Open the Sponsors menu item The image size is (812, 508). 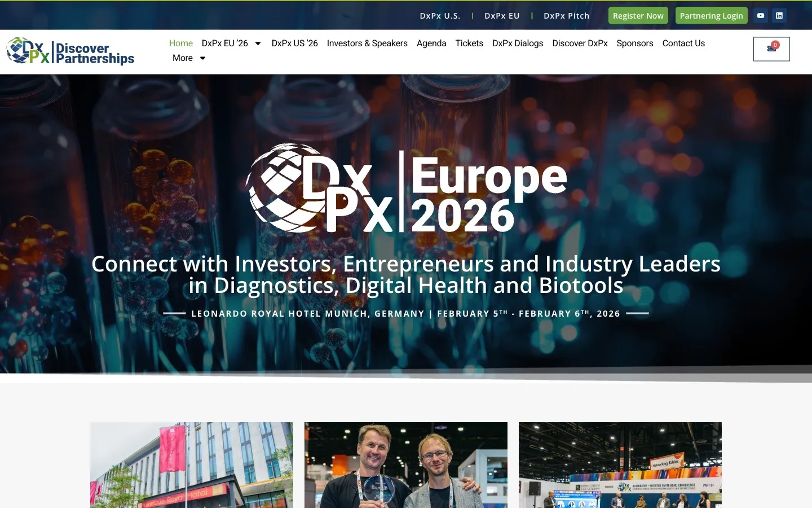click(635, 43)
